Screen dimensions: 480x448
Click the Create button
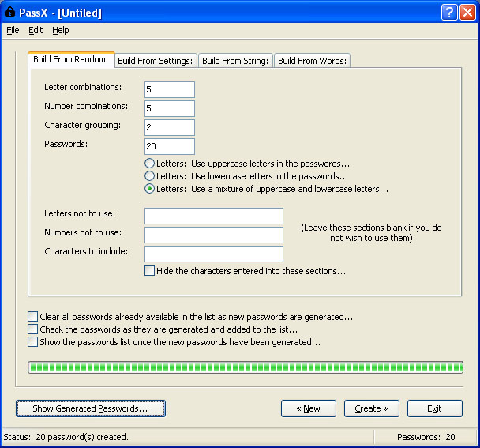[x=372, y=408]
